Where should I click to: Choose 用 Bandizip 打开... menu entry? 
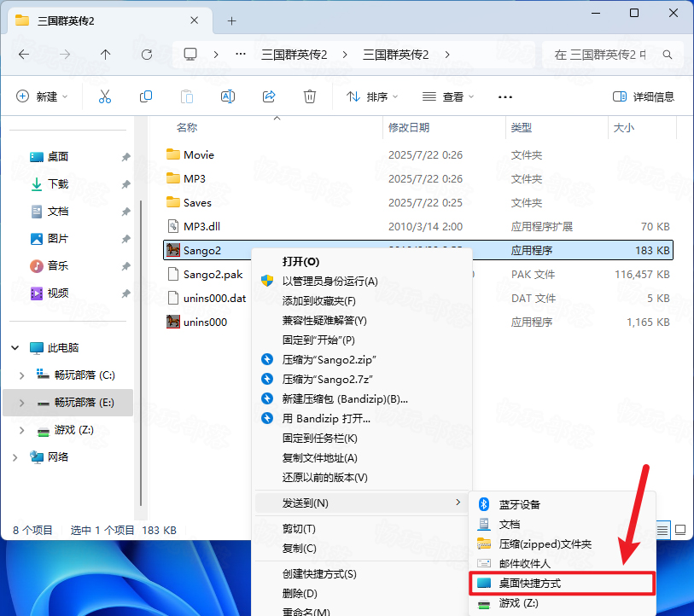click(362, 419)
